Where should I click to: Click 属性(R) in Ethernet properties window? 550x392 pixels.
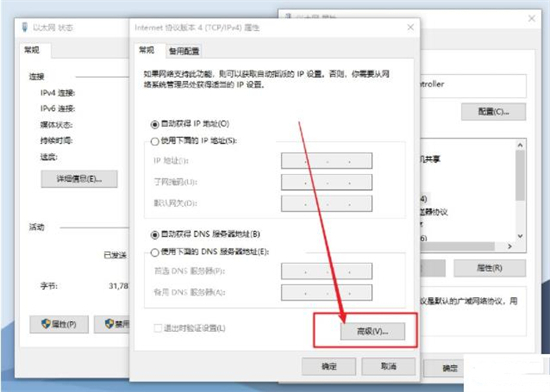(490, 268)
